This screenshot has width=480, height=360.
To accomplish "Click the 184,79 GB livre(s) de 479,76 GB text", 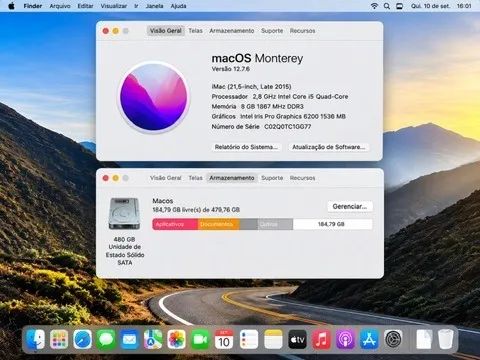I will (196, 210).
